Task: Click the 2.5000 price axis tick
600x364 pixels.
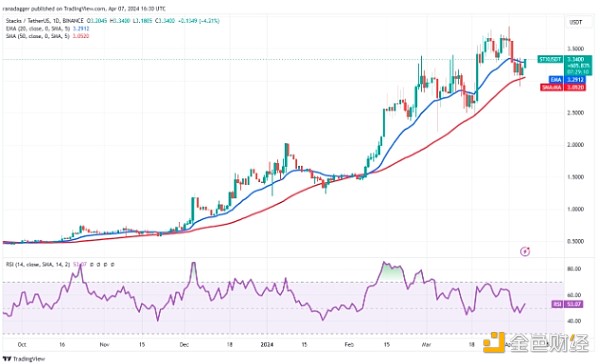Action: point(576,113)
